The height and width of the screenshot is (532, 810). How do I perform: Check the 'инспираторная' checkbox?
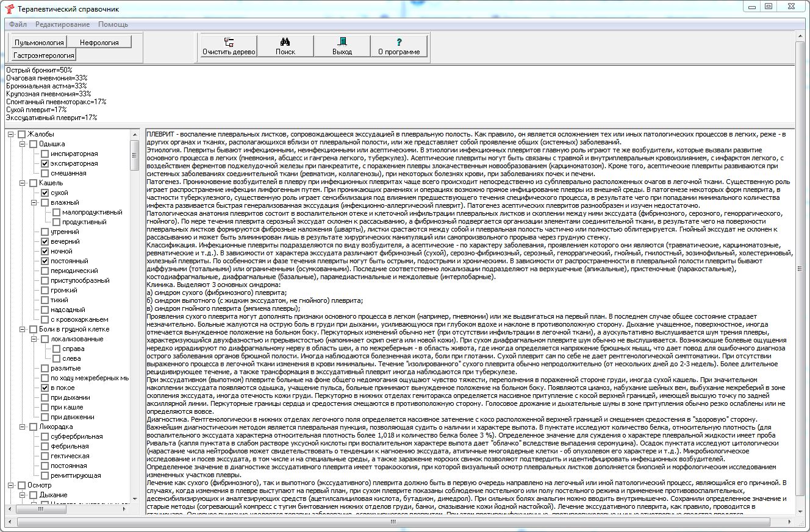(45, 154)
